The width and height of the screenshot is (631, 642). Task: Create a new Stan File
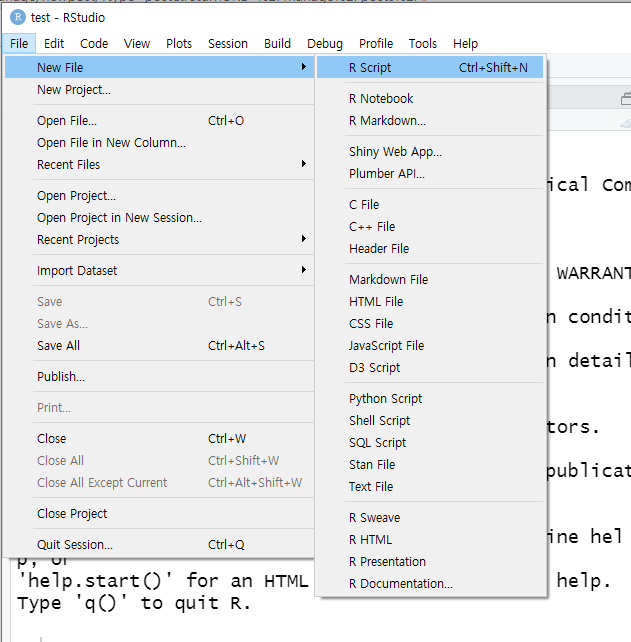(x=430, y=465)
